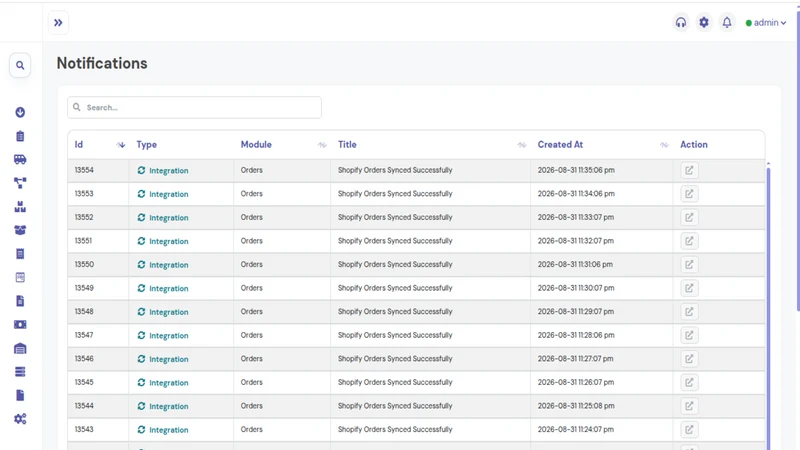Open notification 13544 action link
This screenshot has height=450, width=800.
pos(689,406)
